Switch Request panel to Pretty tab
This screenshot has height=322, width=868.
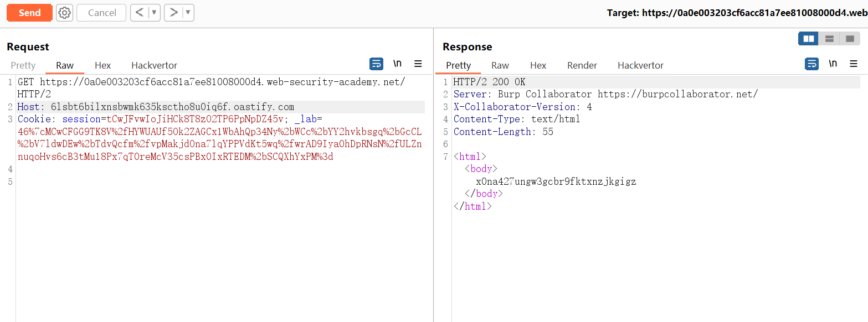[x=23, y=65]
